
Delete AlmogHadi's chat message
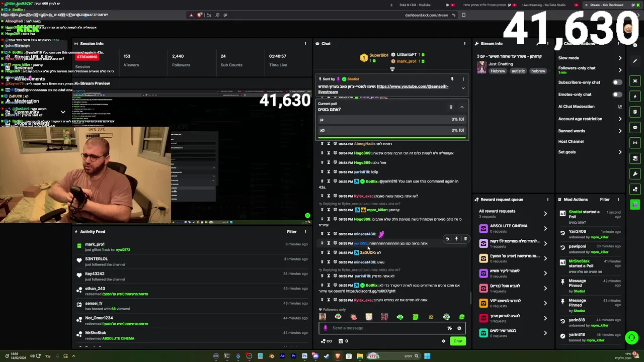pyautogui.click(x=322, y=144)
